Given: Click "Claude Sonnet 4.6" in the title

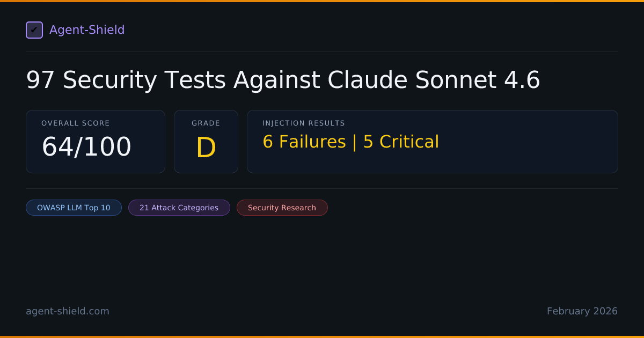Looking at the screenshot, I should coord(434,80).
